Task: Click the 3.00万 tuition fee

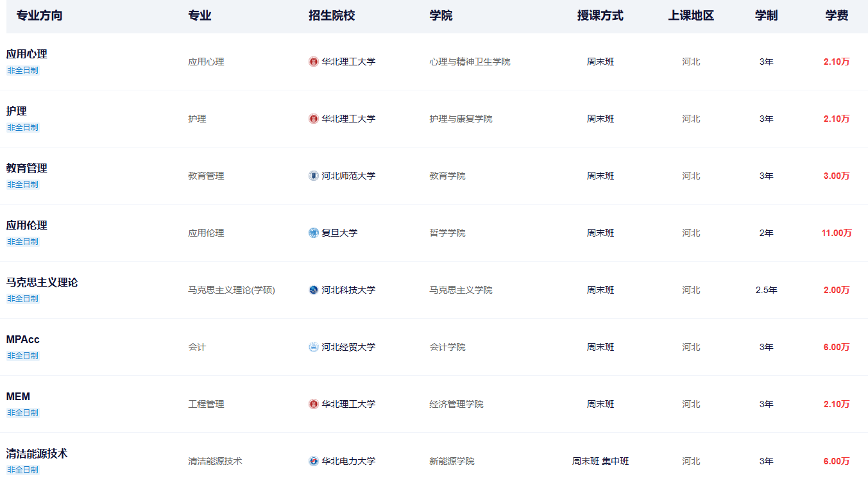Action: coord(837,176)
